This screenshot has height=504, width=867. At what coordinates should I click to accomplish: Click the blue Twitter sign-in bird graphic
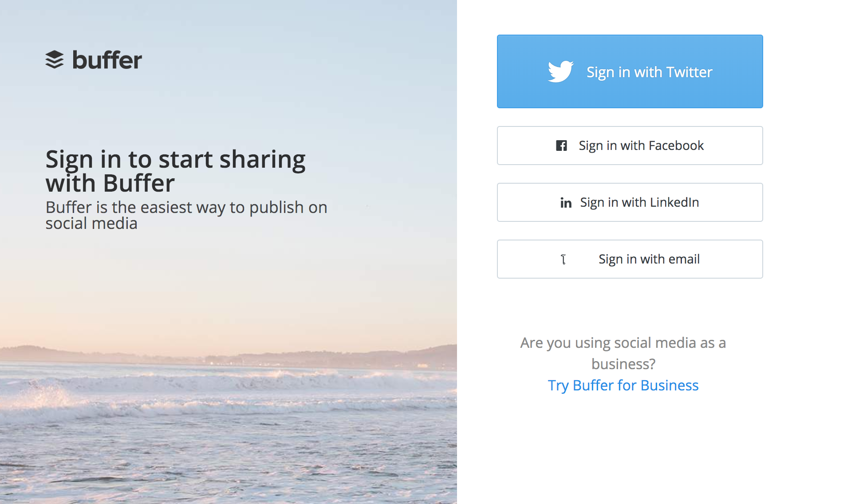click(560, 71)
